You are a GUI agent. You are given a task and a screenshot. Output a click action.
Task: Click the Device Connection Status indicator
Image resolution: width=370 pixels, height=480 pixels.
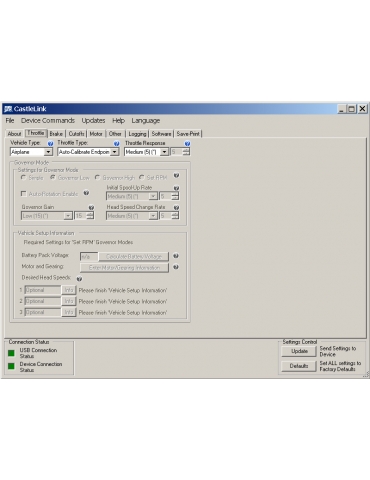pos(11,366)
